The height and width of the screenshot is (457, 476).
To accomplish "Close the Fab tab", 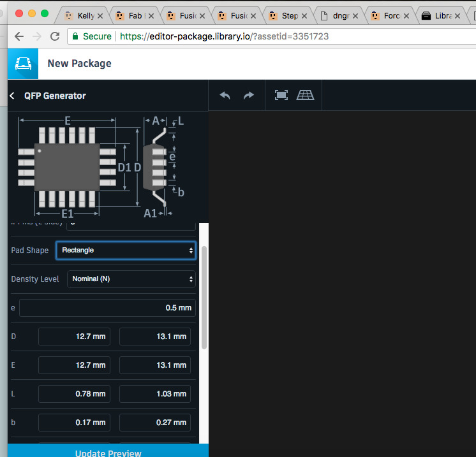I will pos(151,16).
